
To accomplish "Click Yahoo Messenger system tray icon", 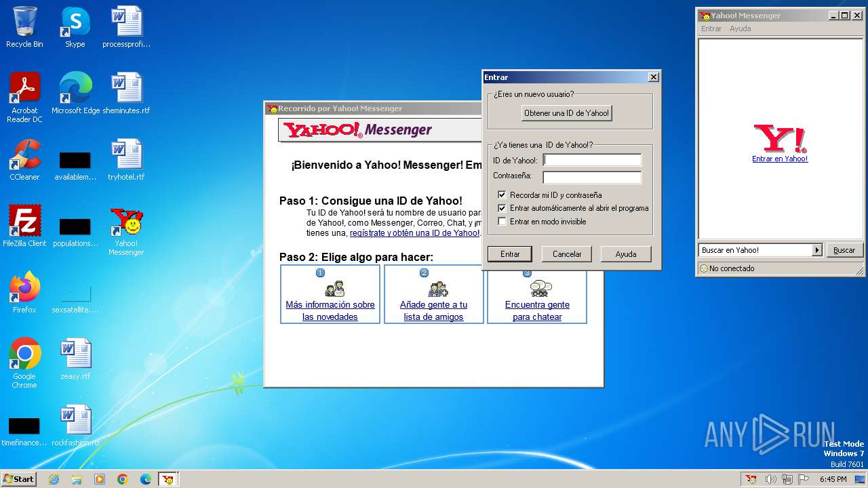I will tap(751, 479).
